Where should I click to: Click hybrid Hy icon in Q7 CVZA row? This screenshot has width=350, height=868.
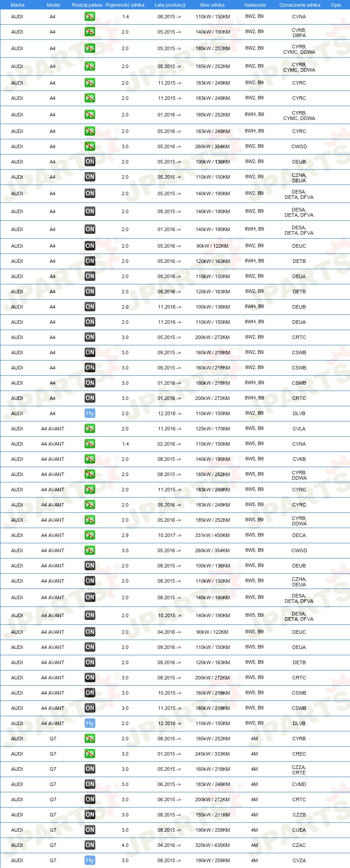pyautogui.click(x=90, y=860)
